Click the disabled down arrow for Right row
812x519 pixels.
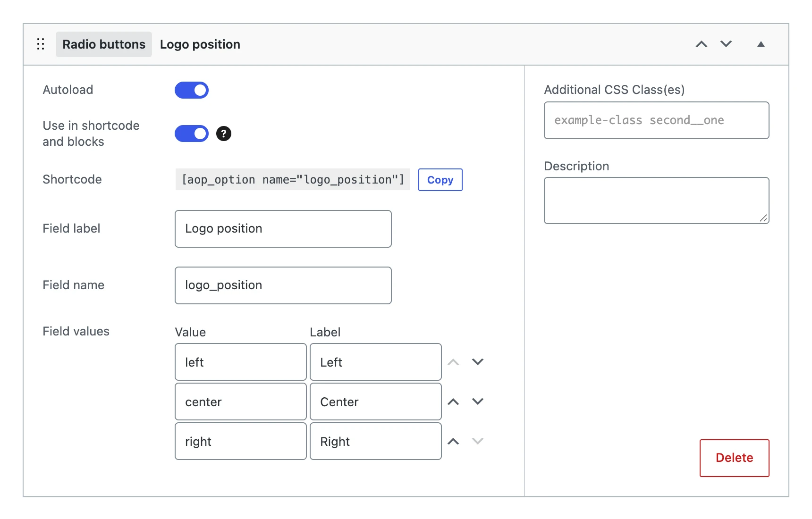[478, 441]
